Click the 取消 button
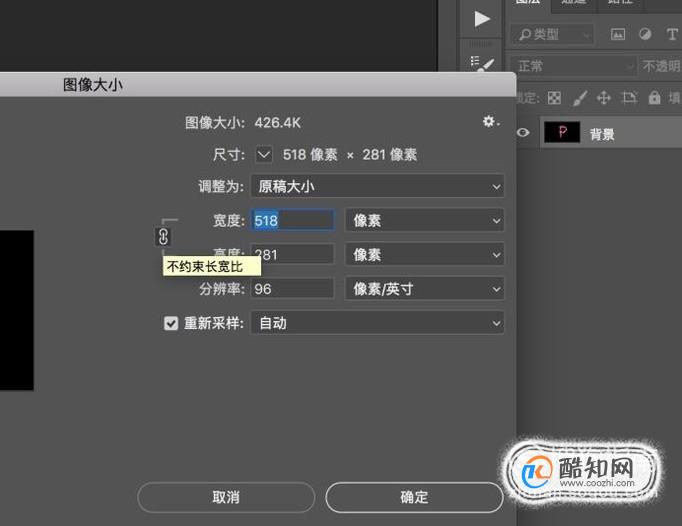The image size is (682, 526). pos(226,497)
